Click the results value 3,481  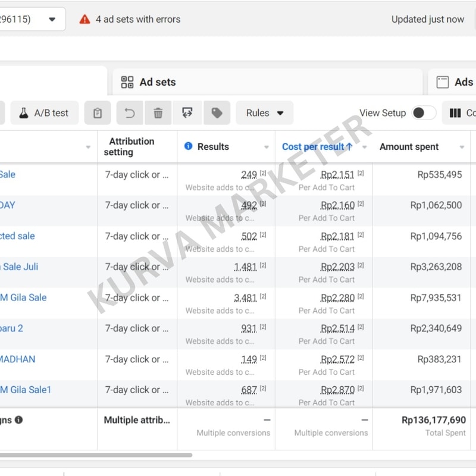coord(245,298)
